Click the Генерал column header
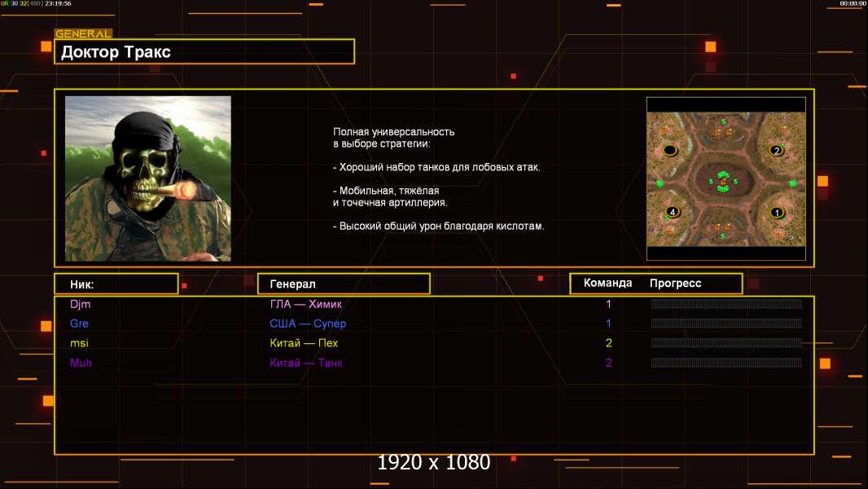This screenshot has height=489, width=868. click(x=343, y=284)
